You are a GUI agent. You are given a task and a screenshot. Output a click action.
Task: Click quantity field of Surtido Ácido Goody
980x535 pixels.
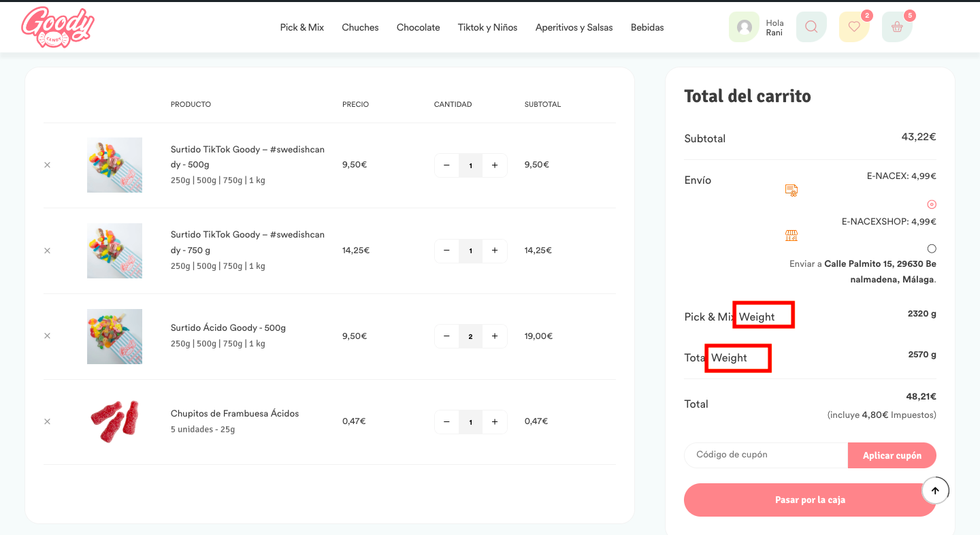pos(470,336)
